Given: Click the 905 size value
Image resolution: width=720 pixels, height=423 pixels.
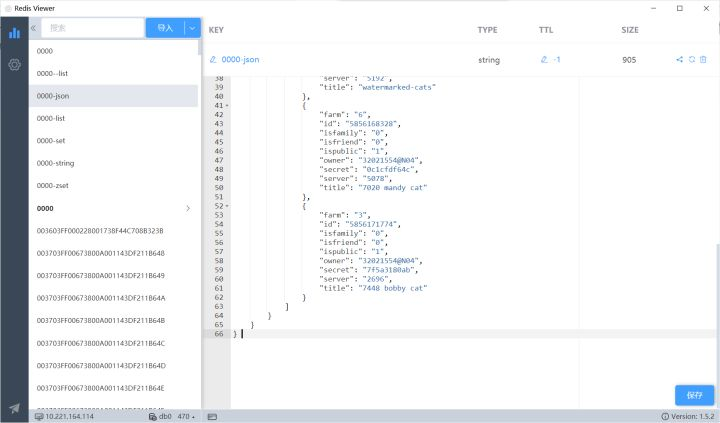Looking at the screenshot, I should [629, 60].
